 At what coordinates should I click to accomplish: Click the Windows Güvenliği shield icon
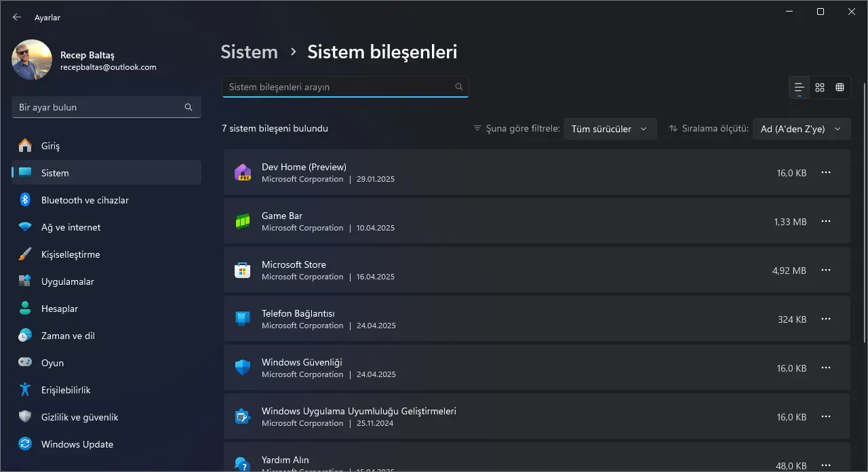click(x=243, y=368)
